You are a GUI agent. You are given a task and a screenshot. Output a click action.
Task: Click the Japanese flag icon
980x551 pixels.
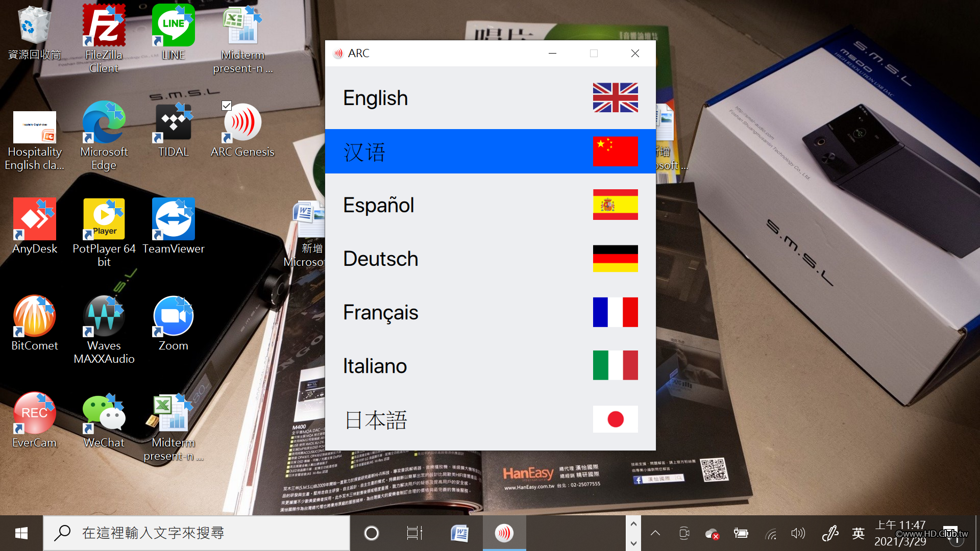pos(615,419)
